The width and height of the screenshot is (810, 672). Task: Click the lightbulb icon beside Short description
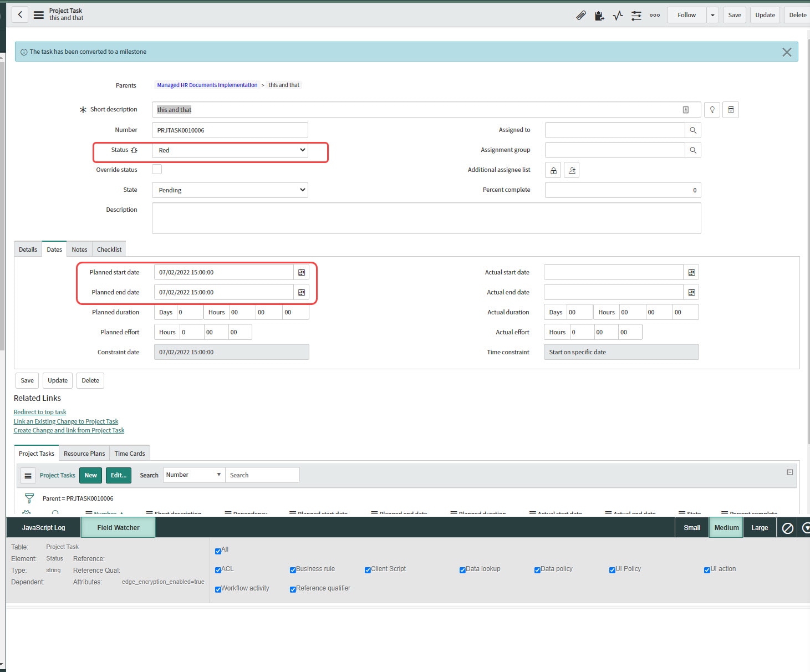712,110
